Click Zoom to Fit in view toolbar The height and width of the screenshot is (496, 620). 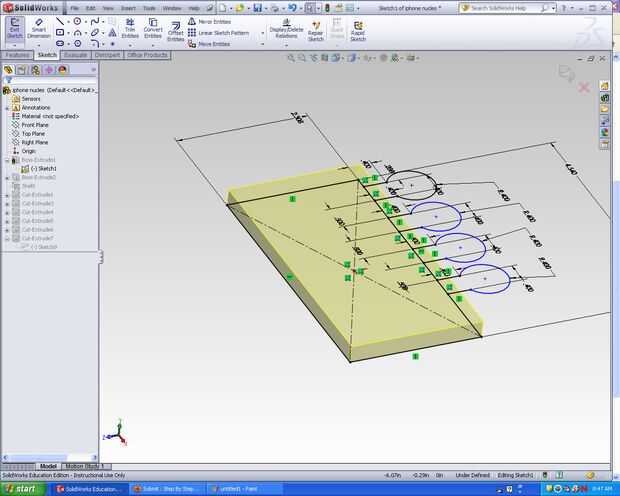[x=291, y=58]
